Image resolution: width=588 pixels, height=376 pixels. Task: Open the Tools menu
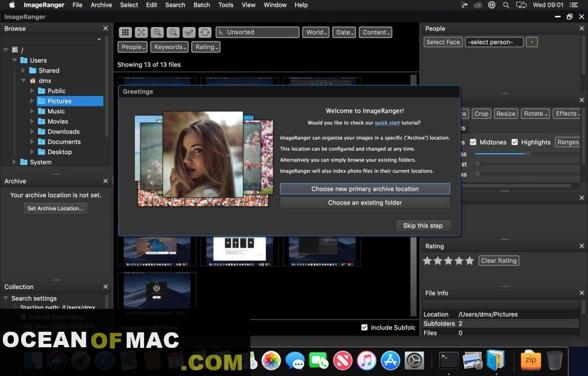click(x=226, y=5)
